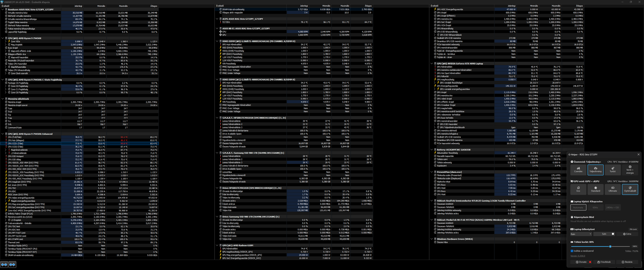Screen dimensions: 644x270
Task: Click lightning icon beside Akkumulátor feszültség
Action: tap(435, 153)
